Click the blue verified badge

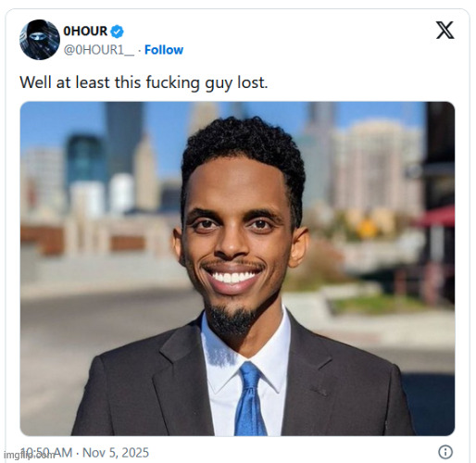click(x=117, y=31)
